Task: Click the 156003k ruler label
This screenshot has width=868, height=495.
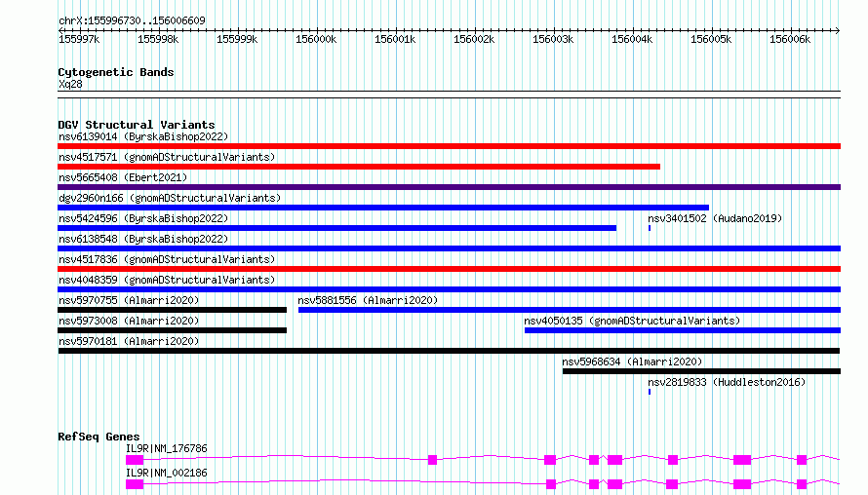Action: [553, 39]
